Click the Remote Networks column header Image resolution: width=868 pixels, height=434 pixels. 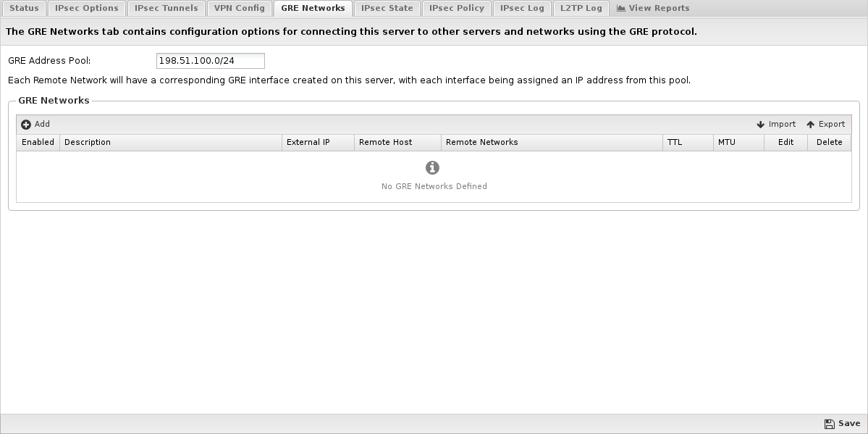[x=552, y=143]
